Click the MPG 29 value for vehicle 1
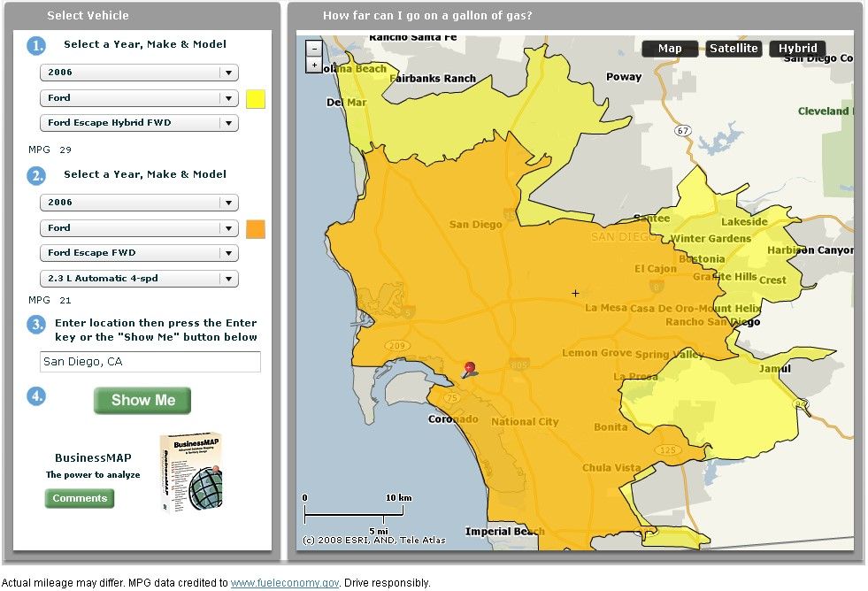The height and width of the screenshot is (591, 868). click(65, 150)
